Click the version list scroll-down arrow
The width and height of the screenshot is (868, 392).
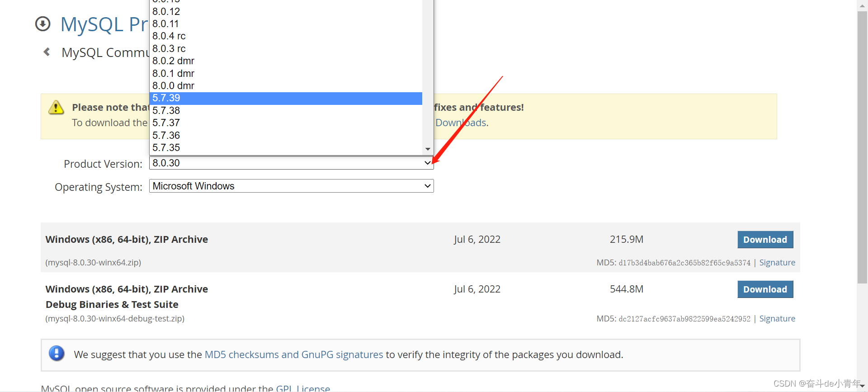(428, 149)
